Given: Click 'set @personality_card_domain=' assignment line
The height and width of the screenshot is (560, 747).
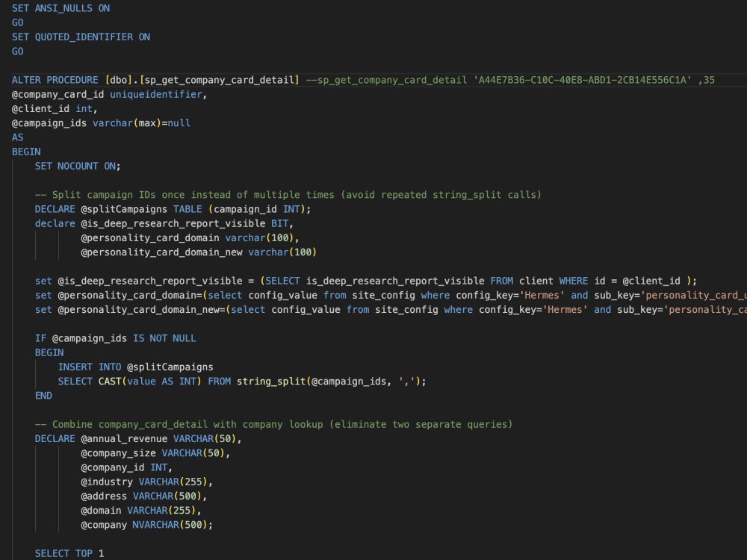Looking at the screenshot, I should point(391,295).
